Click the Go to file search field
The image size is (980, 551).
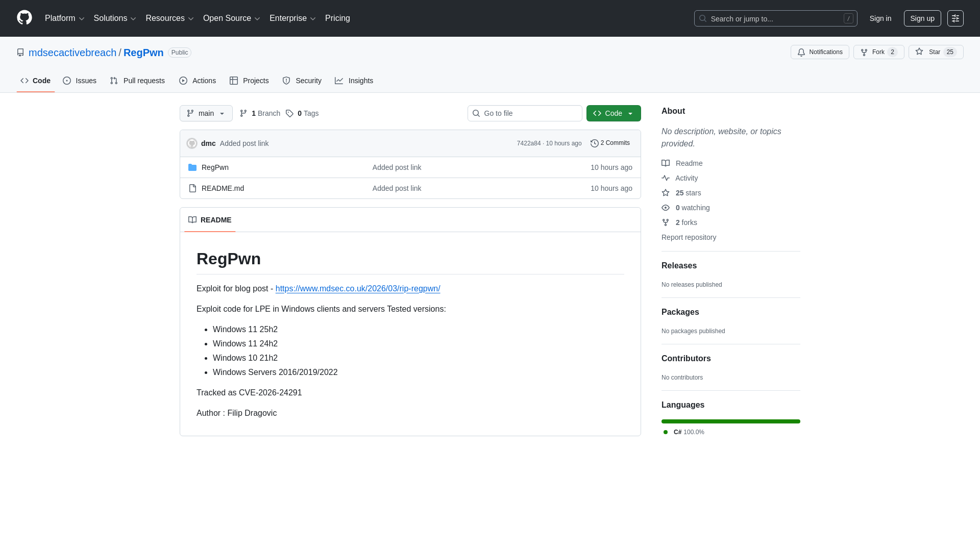525,113
